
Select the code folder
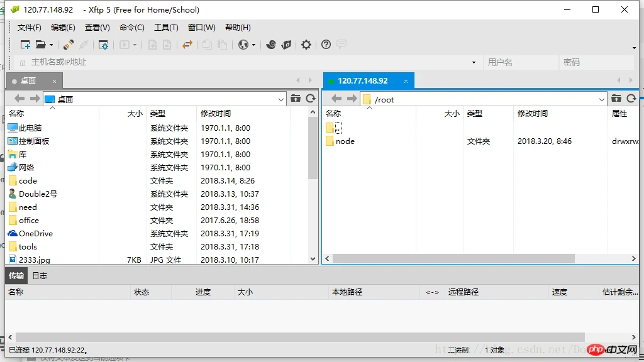[28, 180]
